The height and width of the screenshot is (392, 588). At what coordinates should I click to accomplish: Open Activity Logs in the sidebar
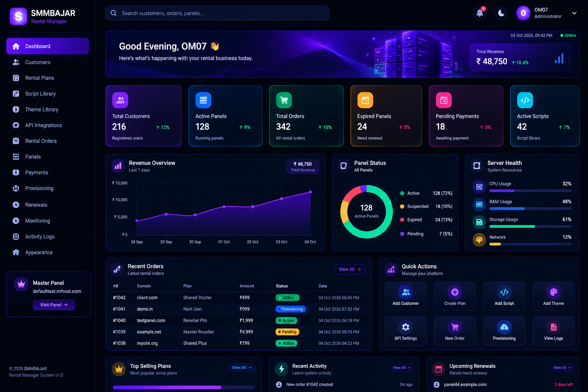point(47,237)
